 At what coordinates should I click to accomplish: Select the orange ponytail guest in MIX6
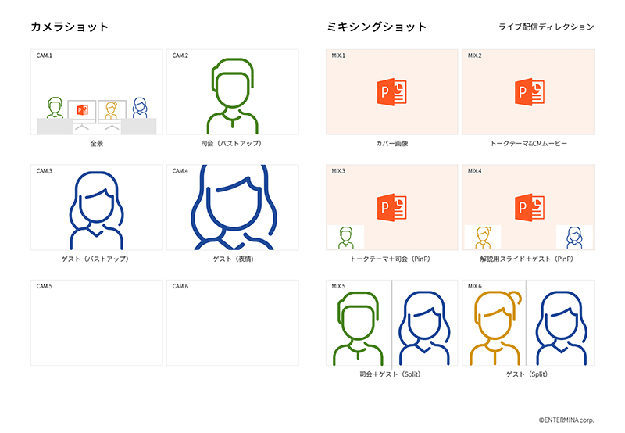pos(495,325)
